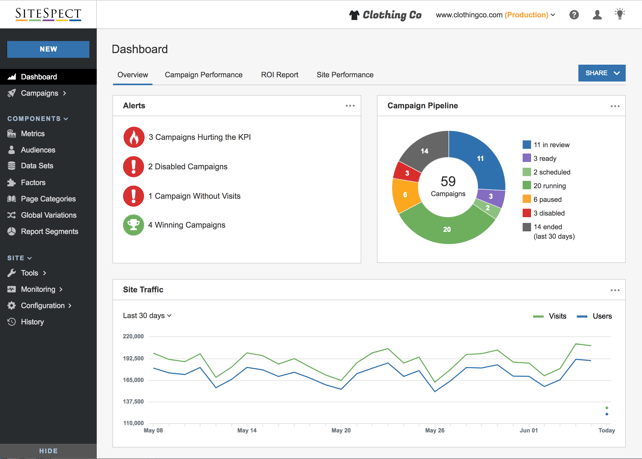Image resolution: width=642 pixels, height=459 pixels.
Task: Click the green trophy Winning Campaigns icon
Action: tap(133, 225)
